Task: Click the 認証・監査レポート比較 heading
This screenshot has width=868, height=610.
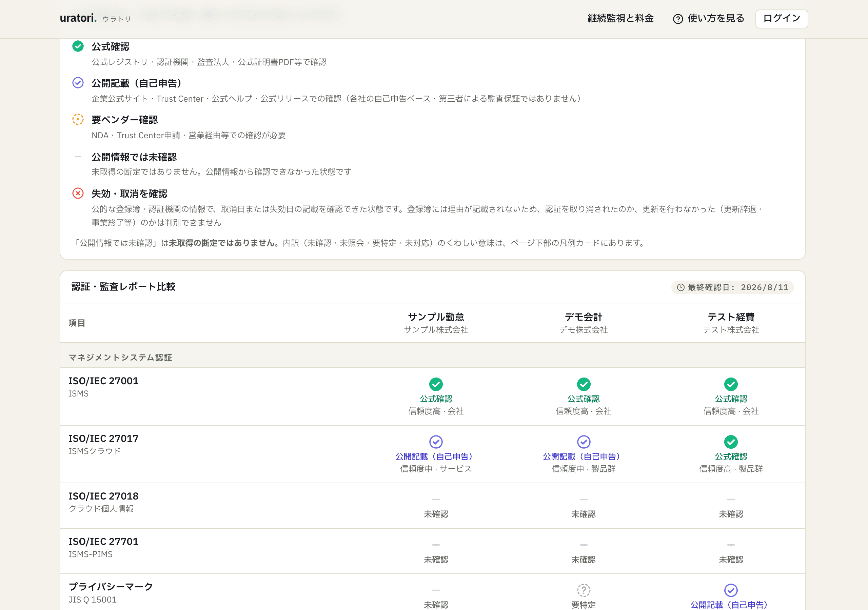Action: (123, 286)
